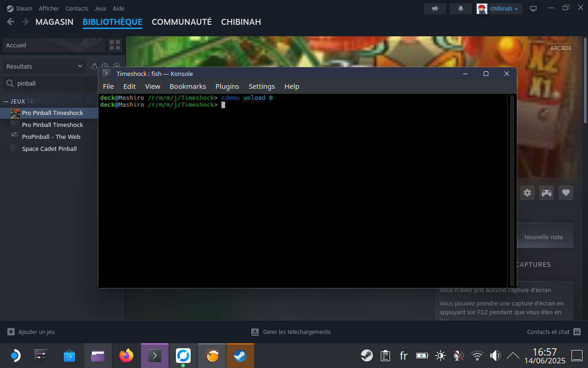Image resolution: width=588 pixels, height=368 pixels.
Task: Click the Konsole terminal scrollbar
Action: (x=512, y=190)
